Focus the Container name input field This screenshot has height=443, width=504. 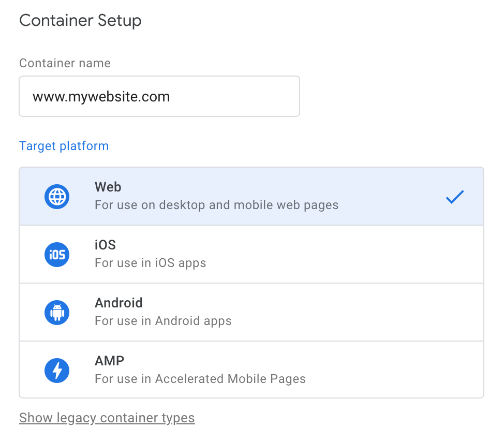[x=159, y=96]
